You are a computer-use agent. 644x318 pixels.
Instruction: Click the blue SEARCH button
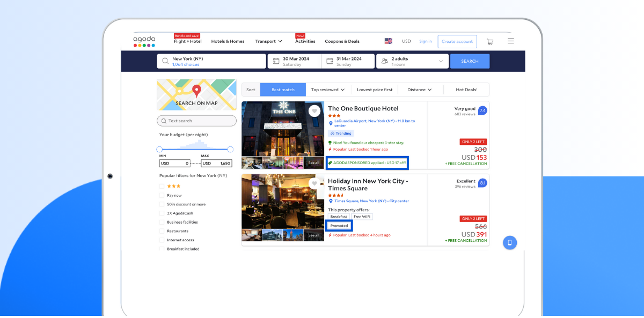pyautogui.click(x=470, y=61)
